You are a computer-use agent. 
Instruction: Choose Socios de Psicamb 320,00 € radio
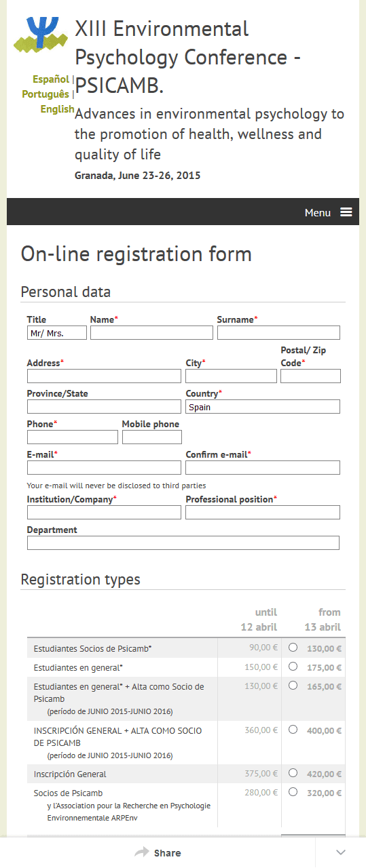tap(293, 791)
